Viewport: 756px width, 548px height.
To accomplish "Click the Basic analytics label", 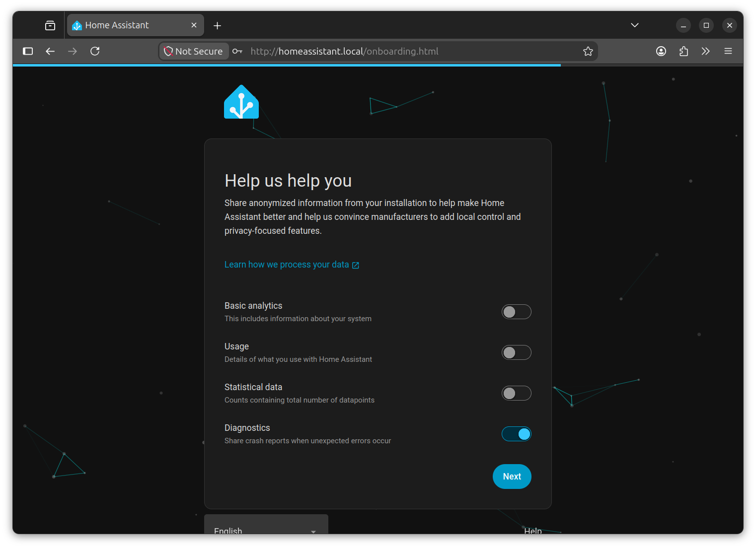I will click(x=253, y=306).
